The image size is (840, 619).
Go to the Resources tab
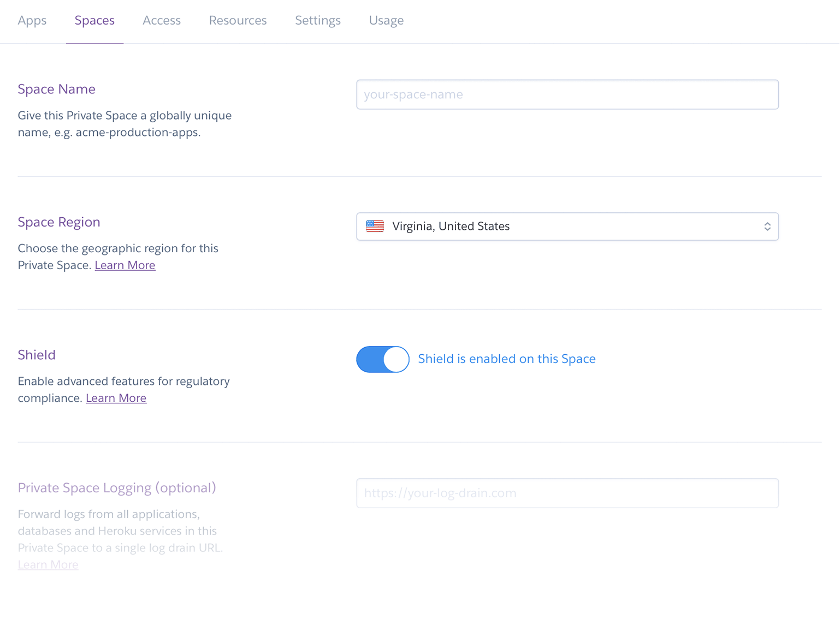click(x=238, y=20)
